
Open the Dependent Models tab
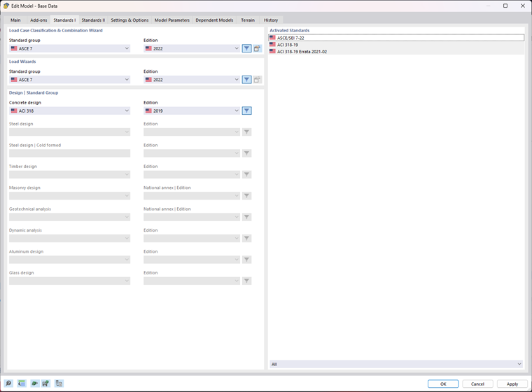pyautogui.click(x=214, y=20)
